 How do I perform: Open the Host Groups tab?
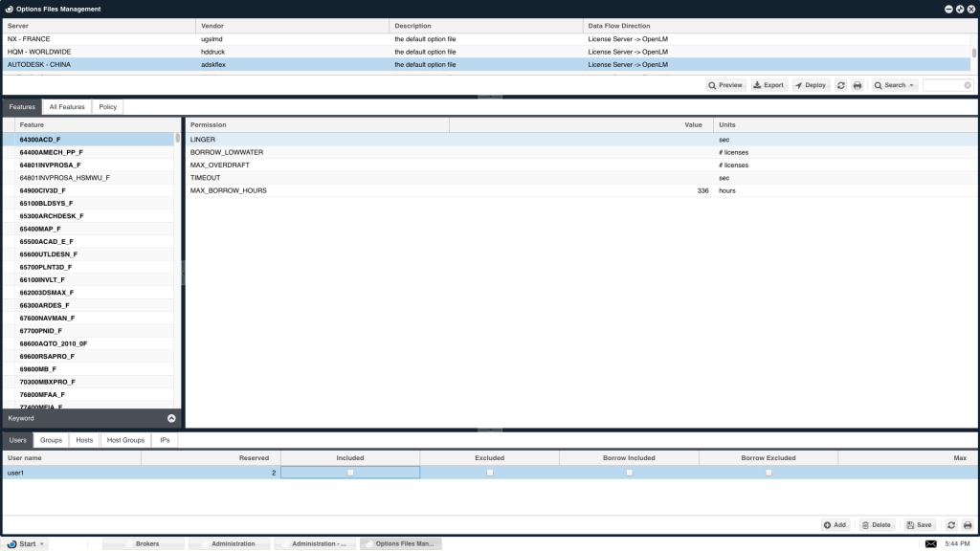tap(125, 440)
